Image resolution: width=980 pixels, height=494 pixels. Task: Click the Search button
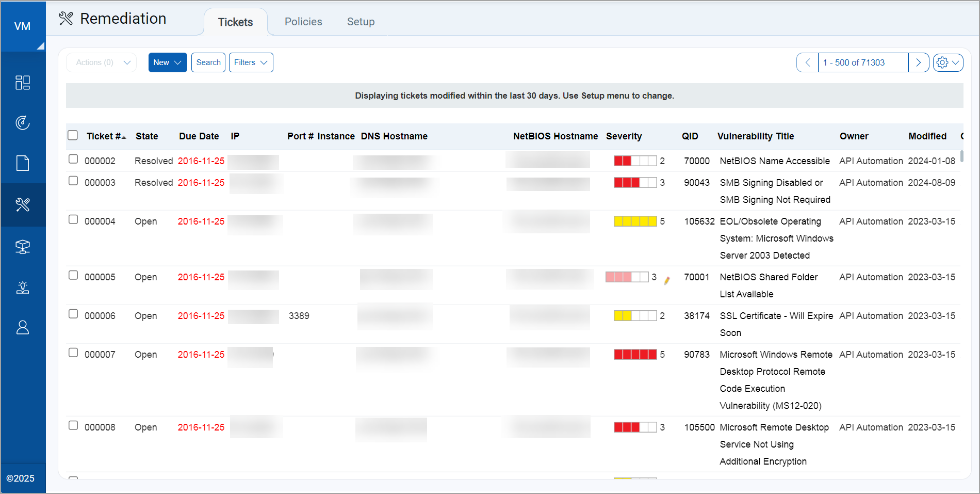click(208, 62)
